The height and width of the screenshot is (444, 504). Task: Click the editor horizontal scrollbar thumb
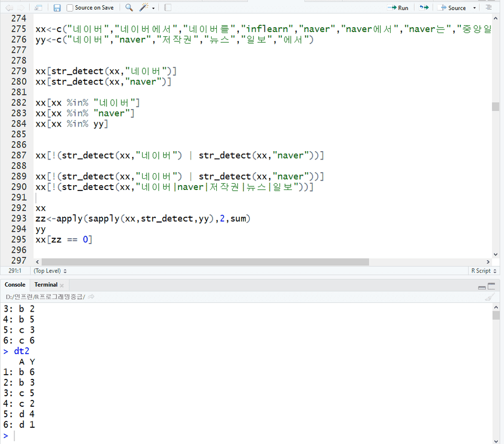[205, 262]
